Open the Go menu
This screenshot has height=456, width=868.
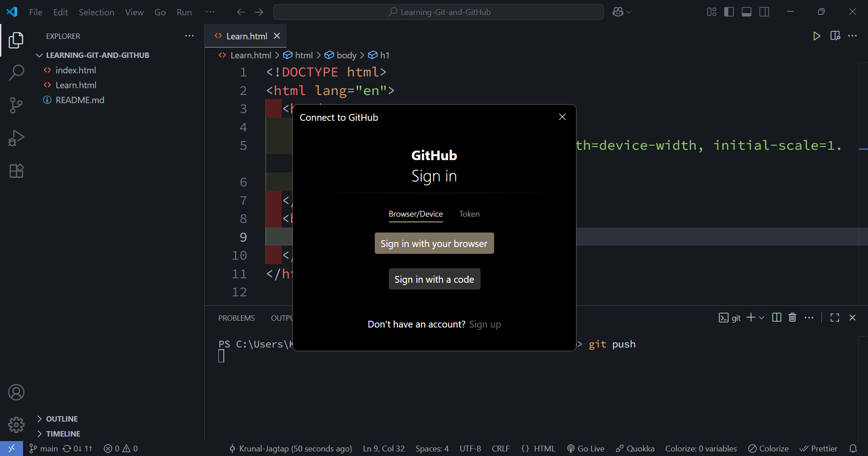click(x=160, y=12)
